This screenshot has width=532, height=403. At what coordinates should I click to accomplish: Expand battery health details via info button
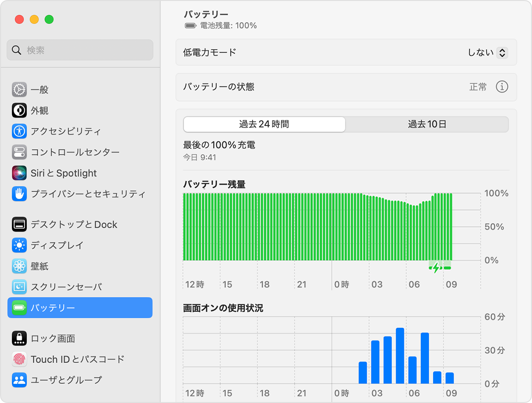coord(501,87)
